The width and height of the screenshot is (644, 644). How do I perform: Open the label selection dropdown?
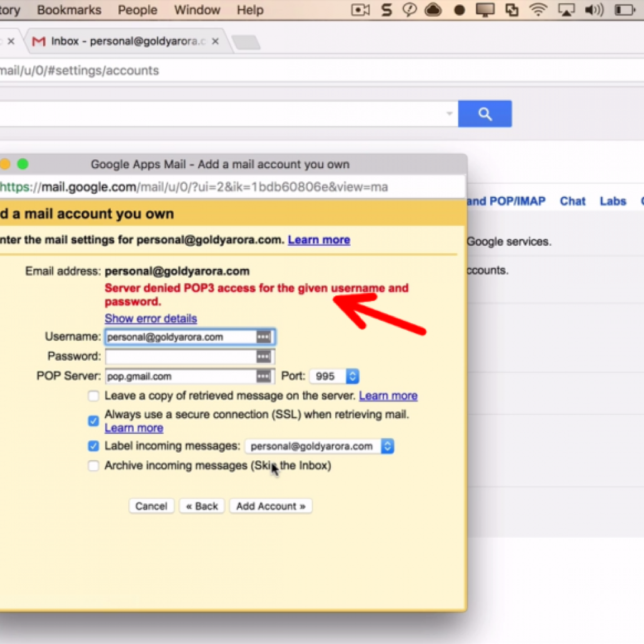[x=319, y=446]
